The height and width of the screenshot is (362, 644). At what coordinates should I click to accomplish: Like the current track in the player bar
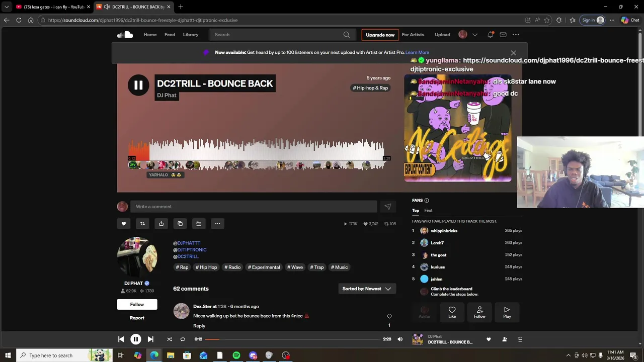point(489,339)
